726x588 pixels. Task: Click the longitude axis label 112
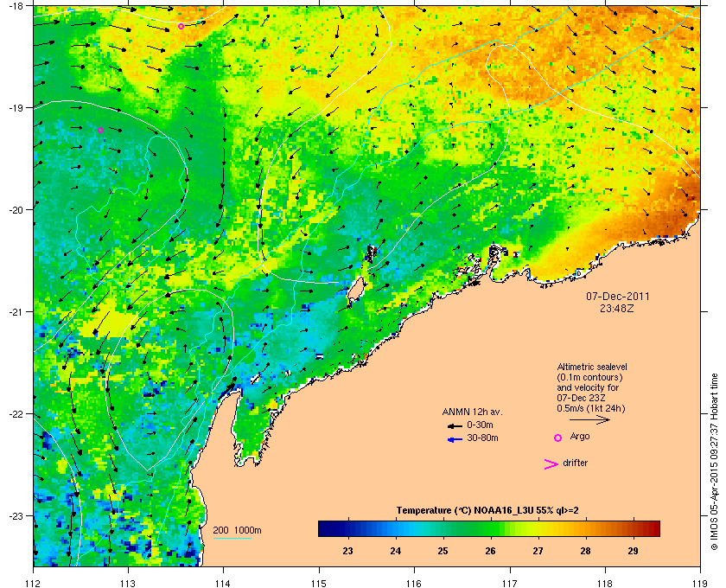(34, 584)
